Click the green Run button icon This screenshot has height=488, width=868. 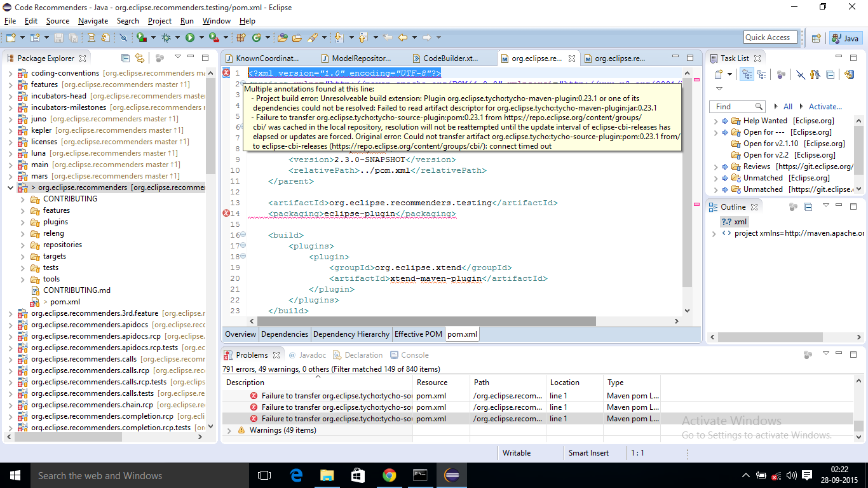(190, 37)
